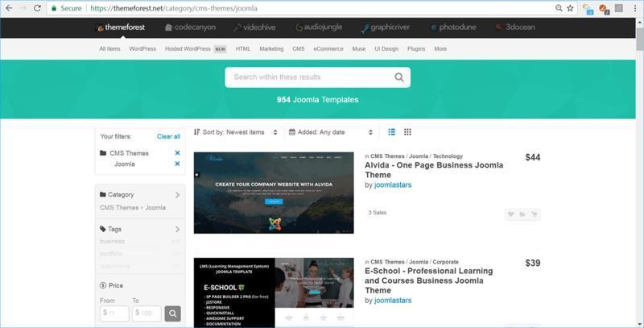Open Alvida theme preview thumbnail

pos(274,193)
